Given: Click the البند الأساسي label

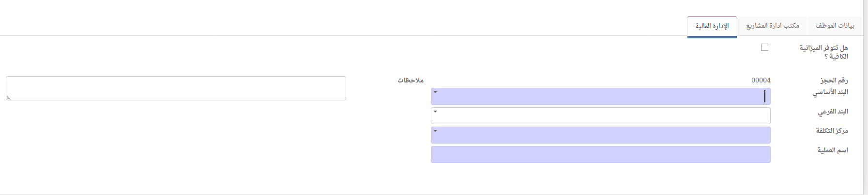Looking at the screenshot, I should [830, 92].
